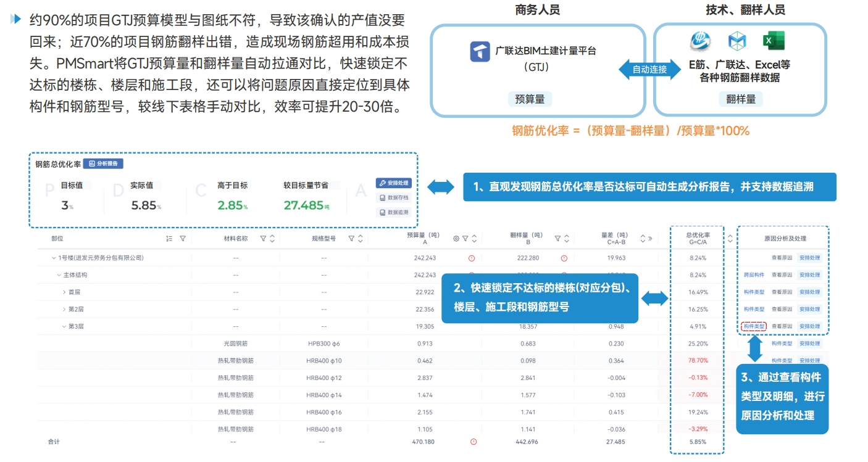
Task: Collapse the 第3层 floor row
Action: tap(64, 327)
